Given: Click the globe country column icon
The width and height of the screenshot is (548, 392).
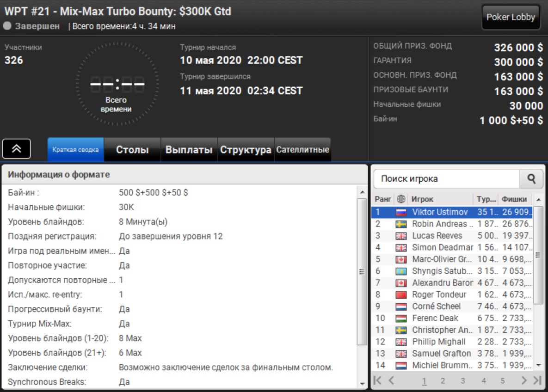Looking at the screenshot, I should click(x=401, y=199).
